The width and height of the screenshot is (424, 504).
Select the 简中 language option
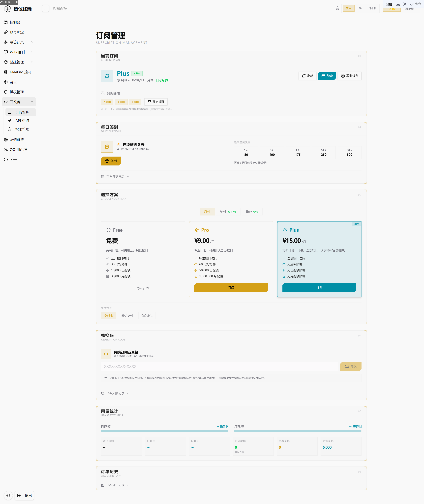coord(348,8)
